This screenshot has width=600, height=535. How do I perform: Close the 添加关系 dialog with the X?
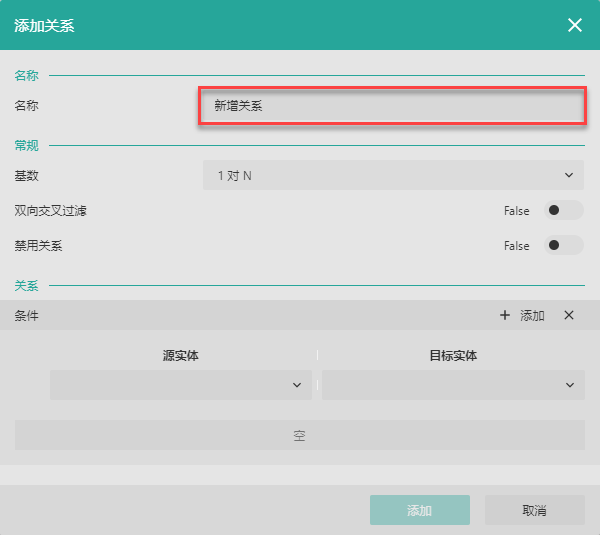[x=575, y=25]
